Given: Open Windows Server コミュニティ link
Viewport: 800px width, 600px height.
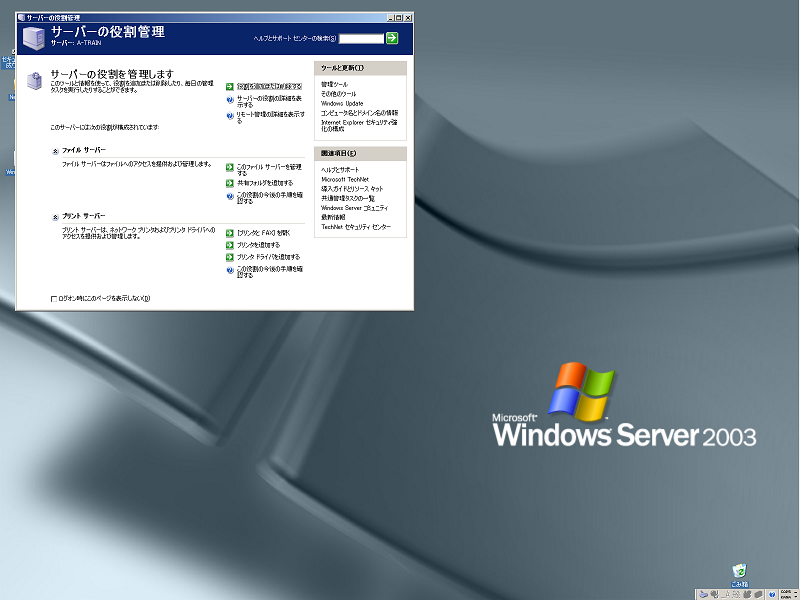Looking at the screenshot, I should pos(355,208).
